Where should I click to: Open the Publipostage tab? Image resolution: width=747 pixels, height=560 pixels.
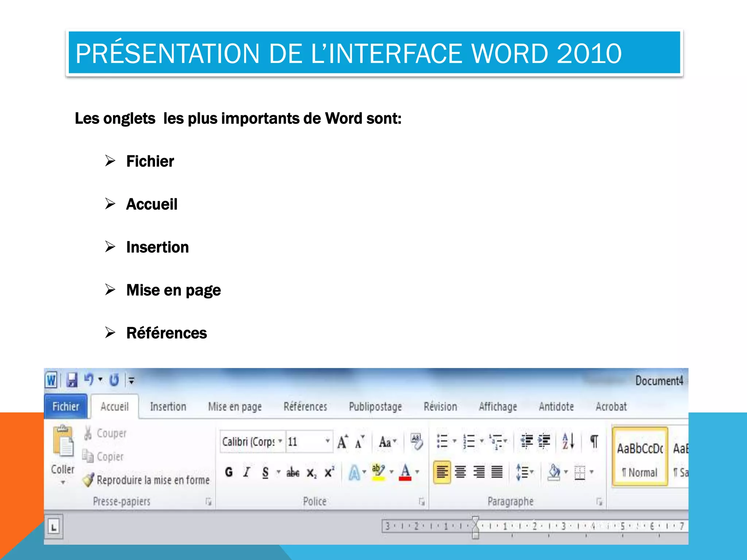point(375,407)
